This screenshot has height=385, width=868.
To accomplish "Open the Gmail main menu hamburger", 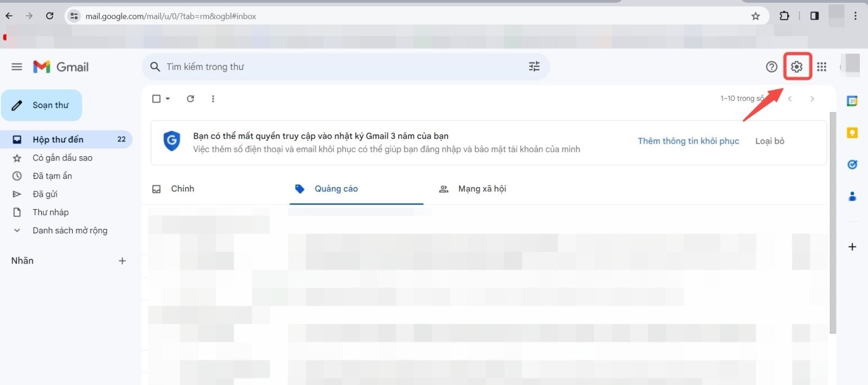I will (x=17, y=67).
